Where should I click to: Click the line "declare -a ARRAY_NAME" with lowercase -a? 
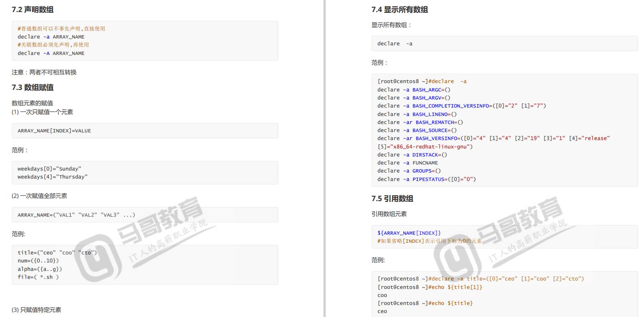point(51,37)
